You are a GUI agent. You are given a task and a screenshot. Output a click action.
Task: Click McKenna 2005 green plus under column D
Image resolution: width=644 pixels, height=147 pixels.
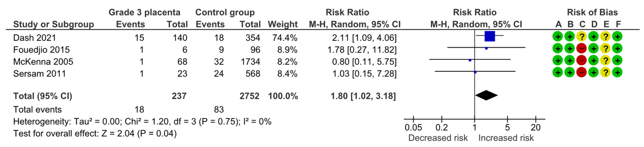click(x=593, y=61)
